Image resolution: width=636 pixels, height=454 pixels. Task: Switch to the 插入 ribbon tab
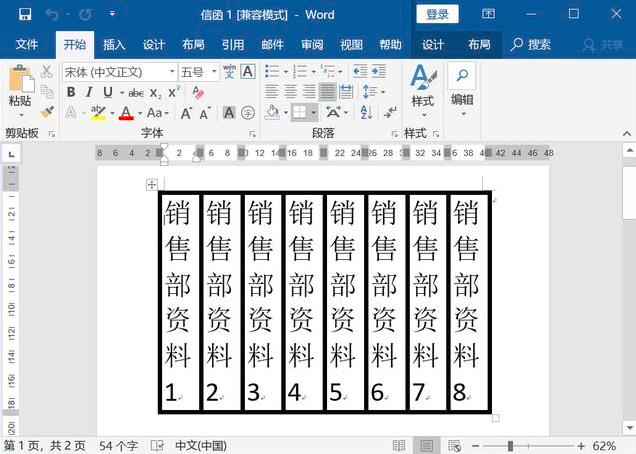pos(114,45)
